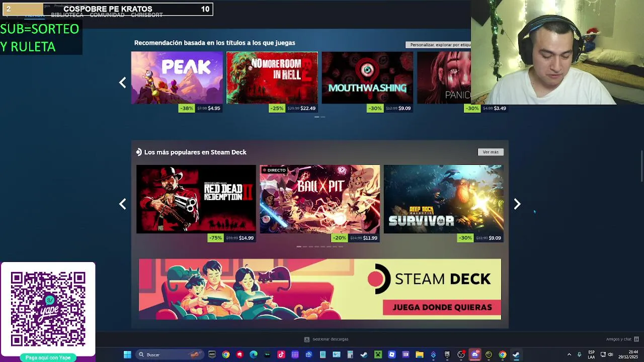Open TikTok from the taskbar
The height and width of the screenshot is (362, 644).
click(281, 354)
